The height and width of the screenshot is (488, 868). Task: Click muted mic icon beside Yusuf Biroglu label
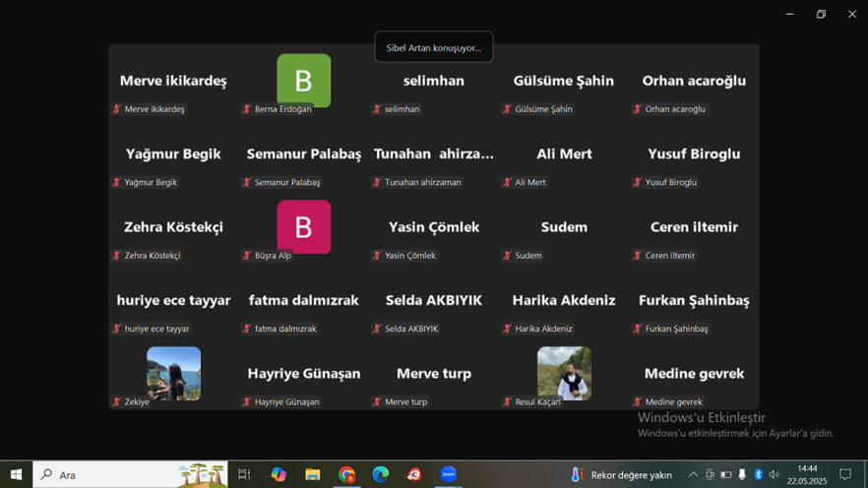click(637, 182)
